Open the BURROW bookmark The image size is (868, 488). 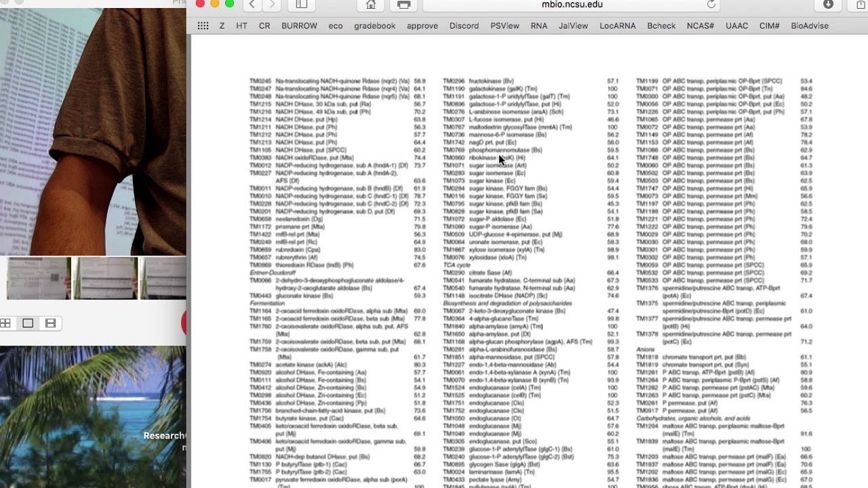299,26
